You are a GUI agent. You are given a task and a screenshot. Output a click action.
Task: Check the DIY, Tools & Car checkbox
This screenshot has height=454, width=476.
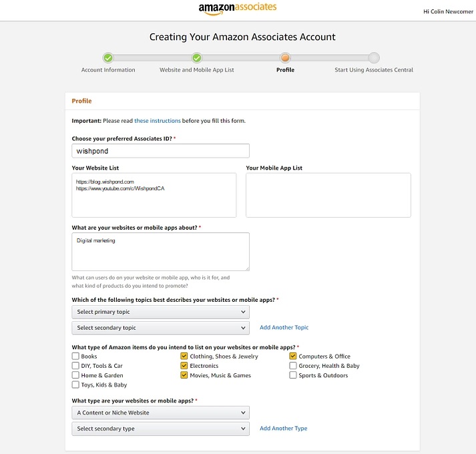[75, 365]
